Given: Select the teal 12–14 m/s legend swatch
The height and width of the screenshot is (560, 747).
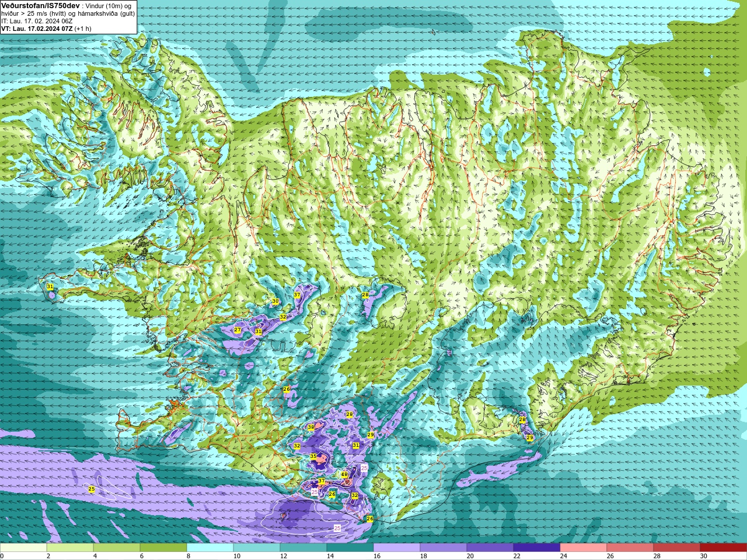Looking at the screenshot, I should click(303, 548).
